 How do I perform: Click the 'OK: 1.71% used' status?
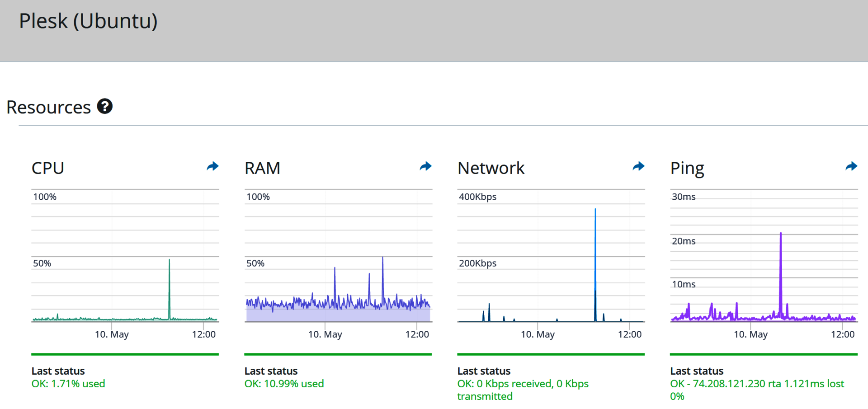[x=68, y=384]
